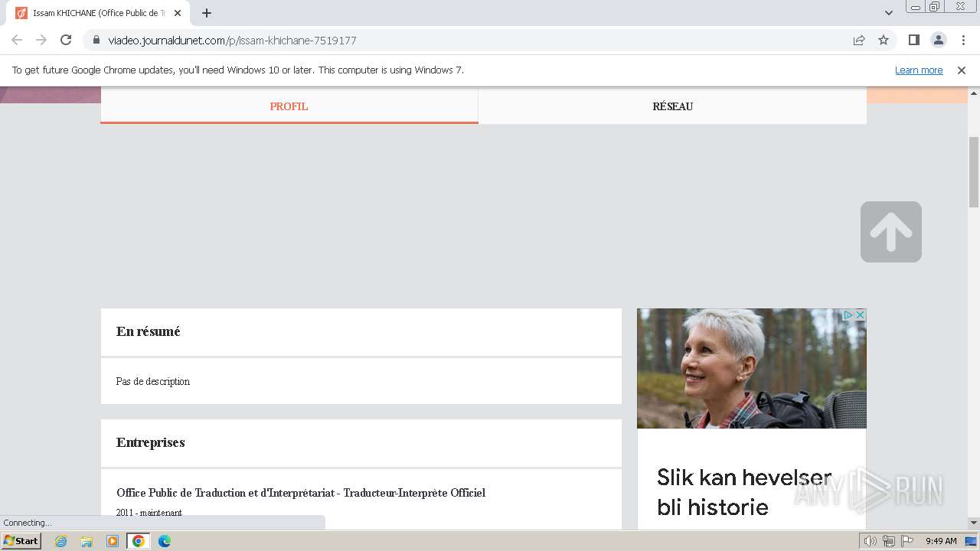Image resolution: width=980 pixels, height=551 pixels.
Task: Click the 'Slik kan hevelser' ad text
Action: point(744,478)
